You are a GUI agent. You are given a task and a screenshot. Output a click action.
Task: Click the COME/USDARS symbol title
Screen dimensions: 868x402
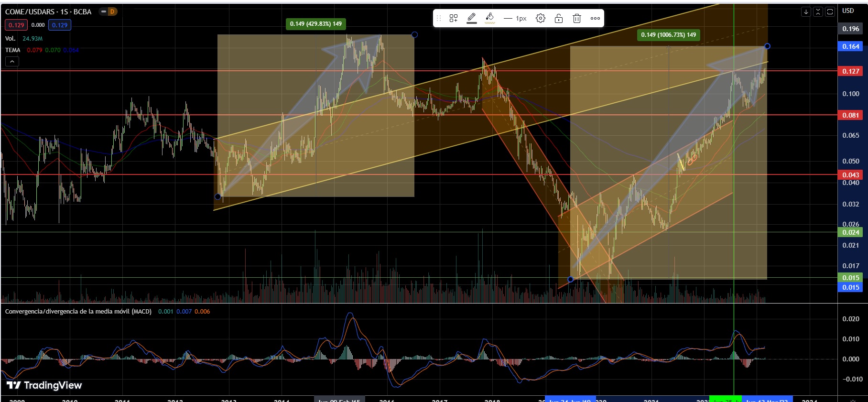click(x=48, y=11)
